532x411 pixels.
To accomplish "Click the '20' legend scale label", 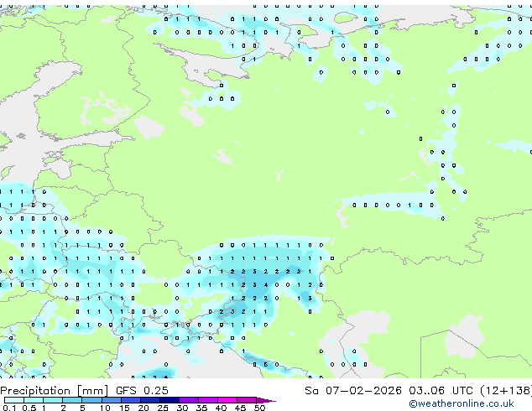I will click(143, 408).
